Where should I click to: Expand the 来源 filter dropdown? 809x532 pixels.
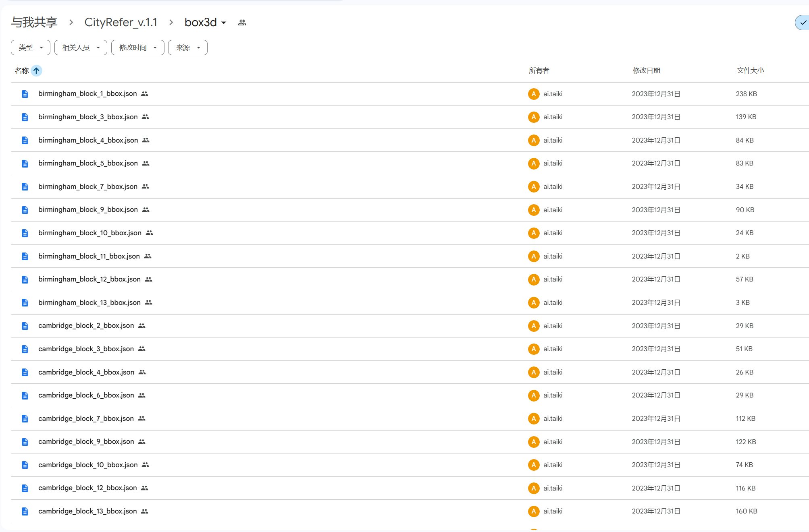pos(187,48)
